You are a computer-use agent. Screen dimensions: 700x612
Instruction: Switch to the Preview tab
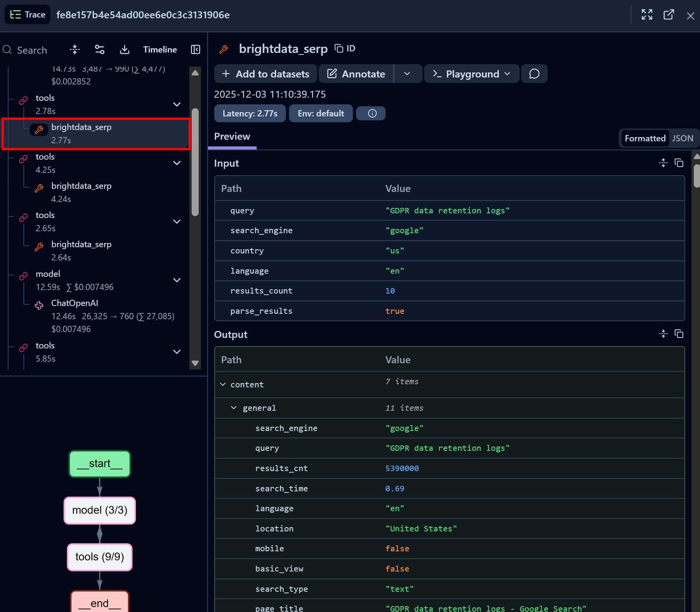tap(232, 136)
